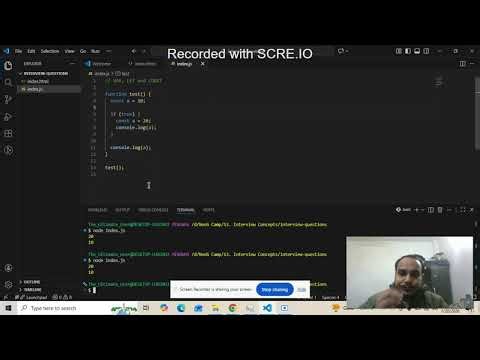Open the Explorer view in activity bar
480x360 pixels.
tap(8, 65)
